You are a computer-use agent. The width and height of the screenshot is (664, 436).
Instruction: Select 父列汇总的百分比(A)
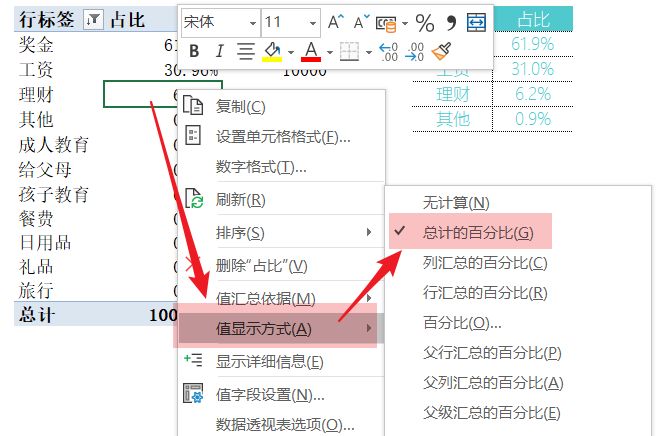493,383
